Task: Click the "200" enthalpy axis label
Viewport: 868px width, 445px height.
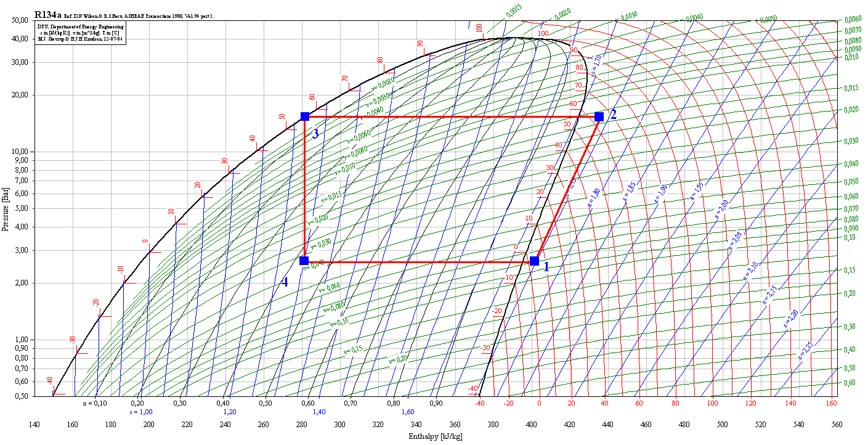Action: [x=148, y=425]
